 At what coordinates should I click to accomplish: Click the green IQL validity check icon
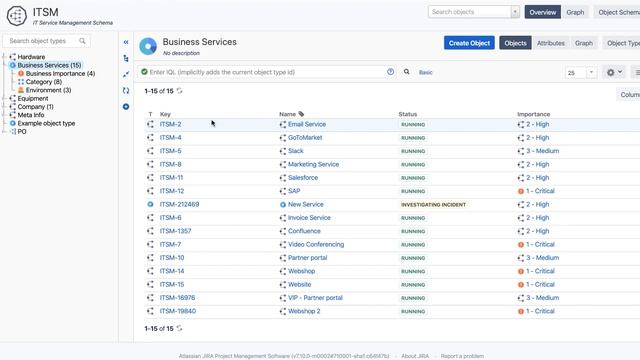144,72
